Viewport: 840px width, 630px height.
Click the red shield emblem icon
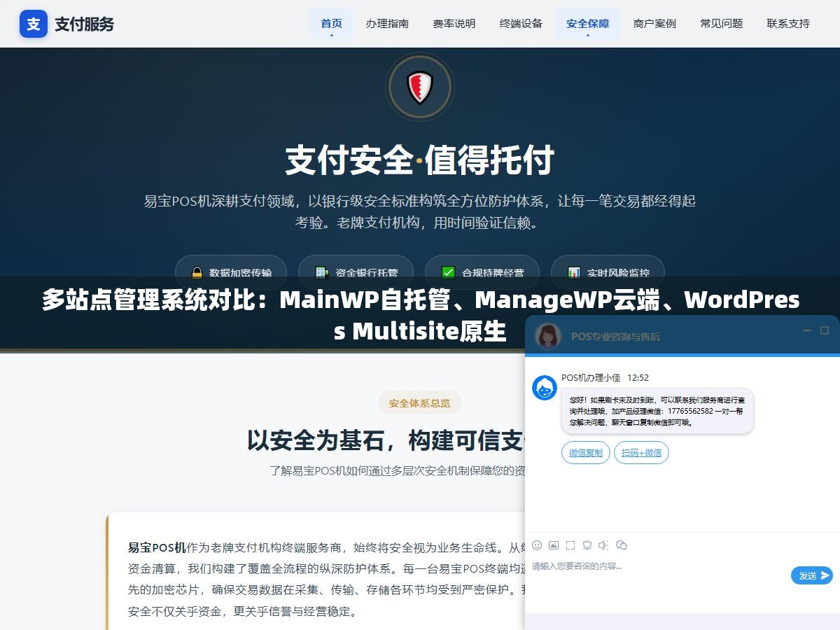[420, 87]
